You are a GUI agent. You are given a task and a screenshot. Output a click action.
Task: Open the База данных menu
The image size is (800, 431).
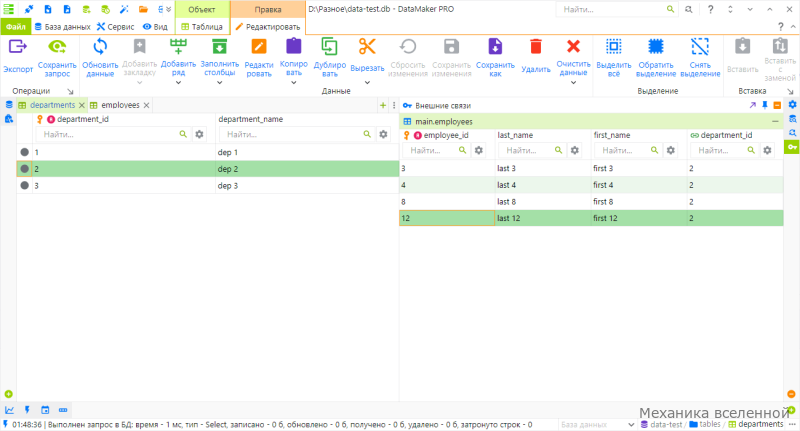[63, 27]
